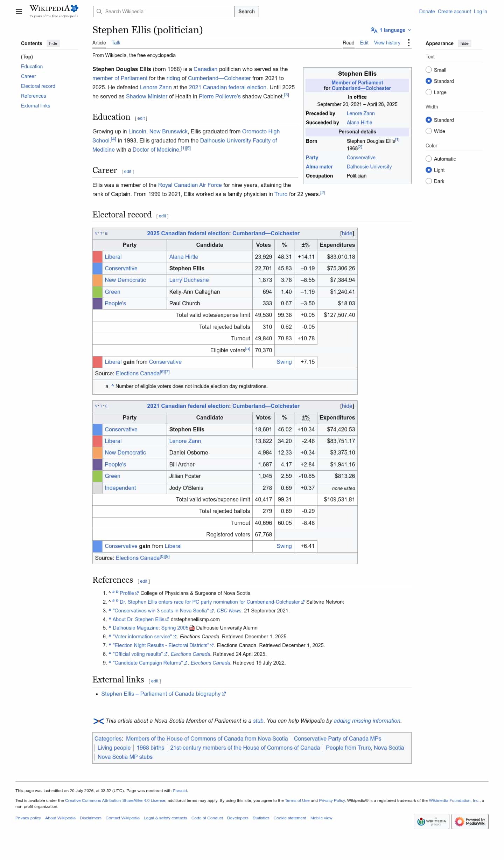The height and width of the screenshot is (860, 504).
Task: Click the ±% column header in 2025 table
Action: pyautogui.click(x=306, y=245)
